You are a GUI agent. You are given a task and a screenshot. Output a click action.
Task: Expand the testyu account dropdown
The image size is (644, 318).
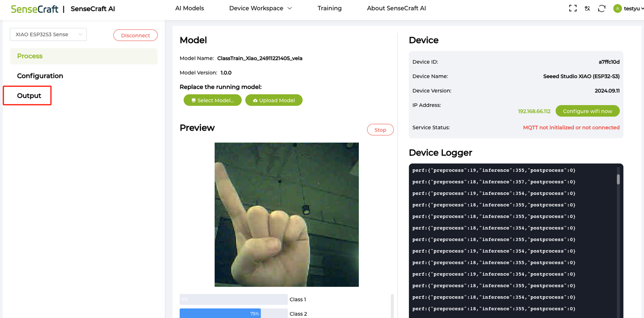coord(642,8)
